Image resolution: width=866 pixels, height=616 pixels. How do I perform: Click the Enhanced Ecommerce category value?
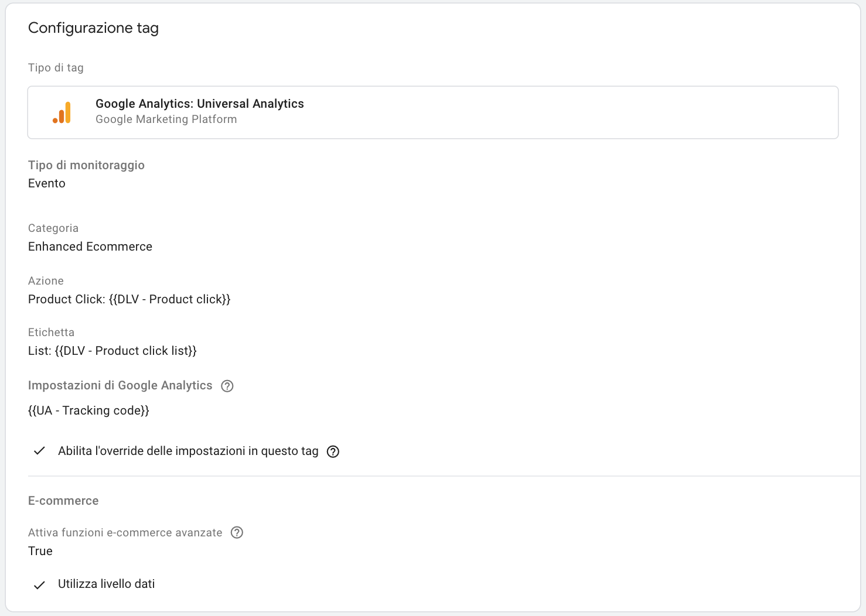90,247
